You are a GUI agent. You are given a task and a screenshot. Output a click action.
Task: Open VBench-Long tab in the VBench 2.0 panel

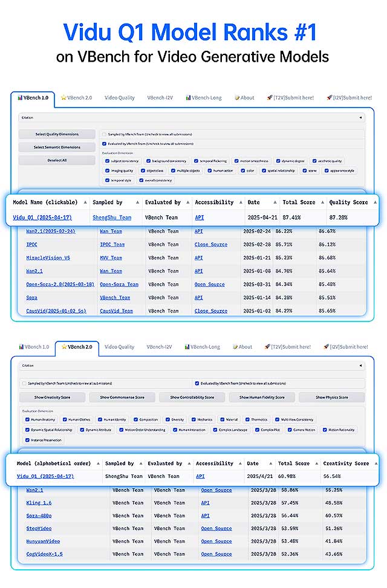click(203, 347)
